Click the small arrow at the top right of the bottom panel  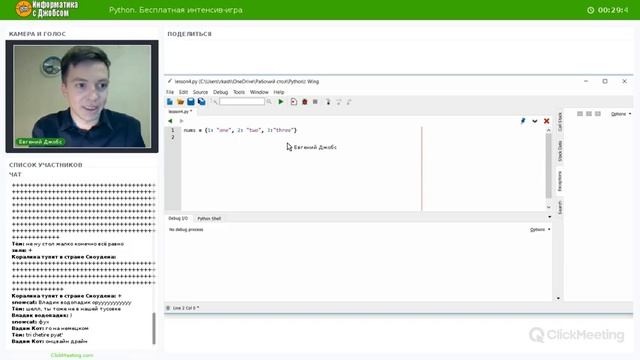pos(549,217)
